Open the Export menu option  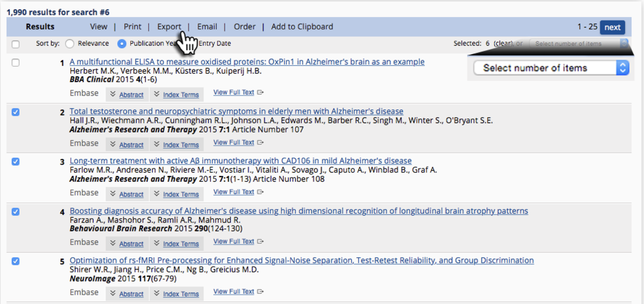[x=169, y=27]
